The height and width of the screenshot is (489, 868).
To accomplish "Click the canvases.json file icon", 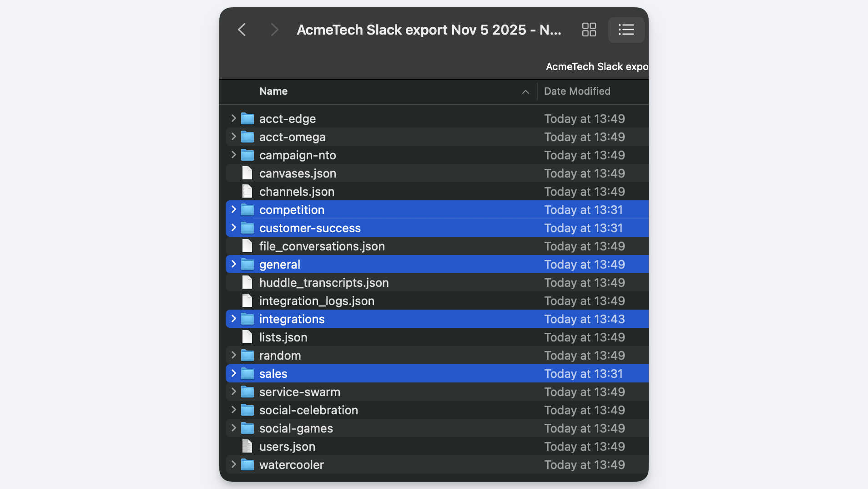I will 247,173.
